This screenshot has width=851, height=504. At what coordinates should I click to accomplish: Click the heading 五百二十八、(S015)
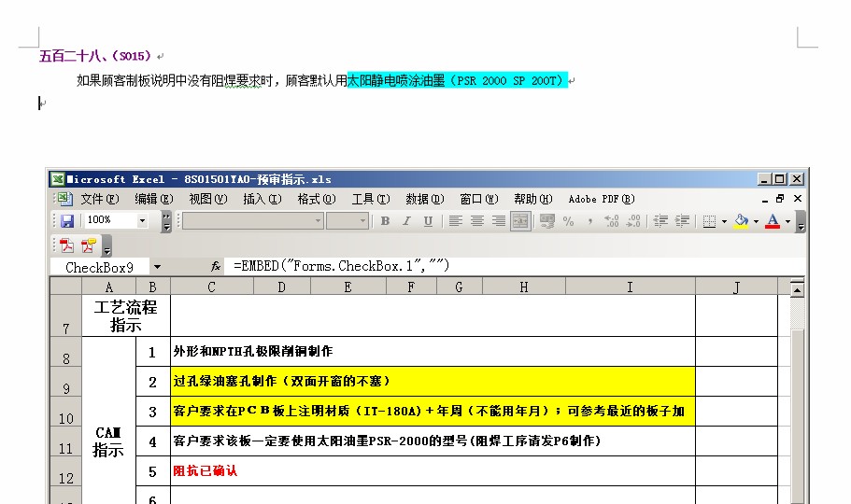click(95, 56)
